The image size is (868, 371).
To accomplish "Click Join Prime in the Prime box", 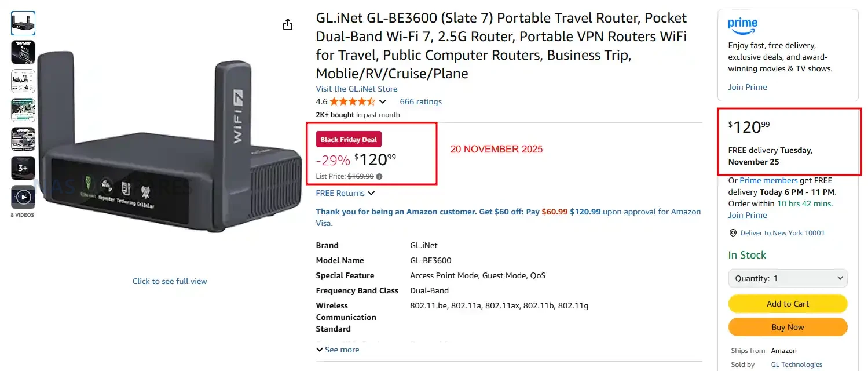I will click(x=748, y=87).
